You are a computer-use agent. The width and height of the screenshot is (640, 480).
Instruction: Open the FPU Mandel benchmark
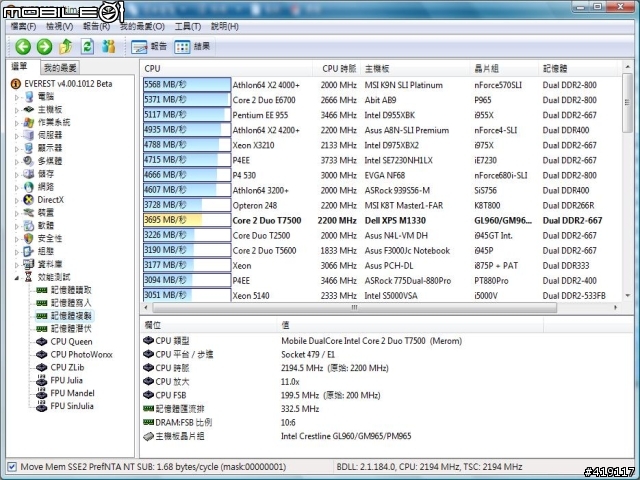pos(65,393)
